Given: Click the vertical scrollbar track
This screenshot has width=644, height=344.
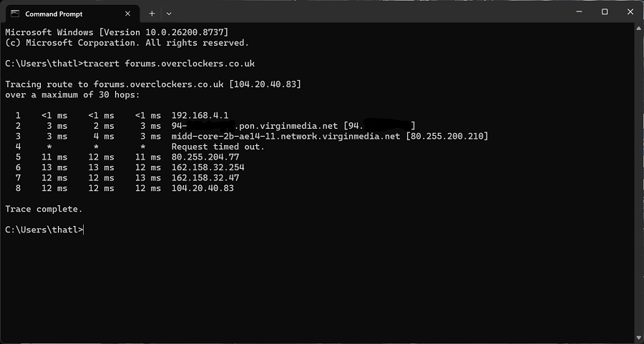Looking at the screenshot, I should coord(639,183).
